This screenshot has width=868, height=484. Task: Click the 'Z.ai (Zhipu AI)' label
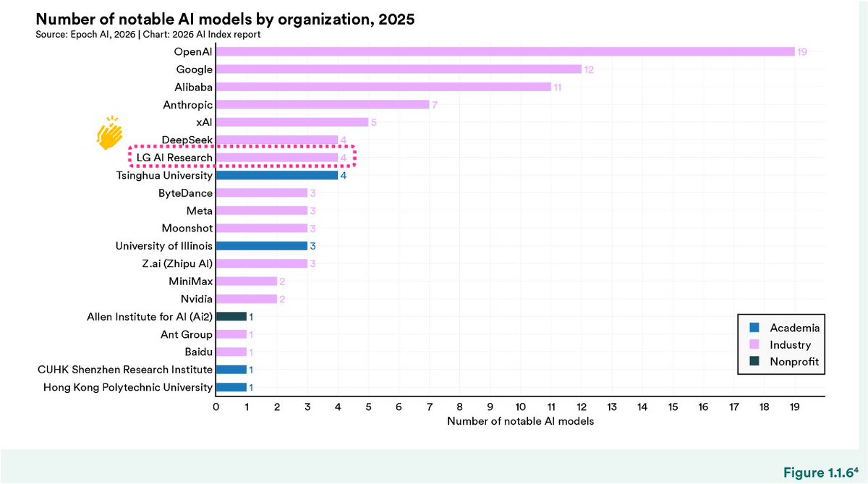[176, 263]
